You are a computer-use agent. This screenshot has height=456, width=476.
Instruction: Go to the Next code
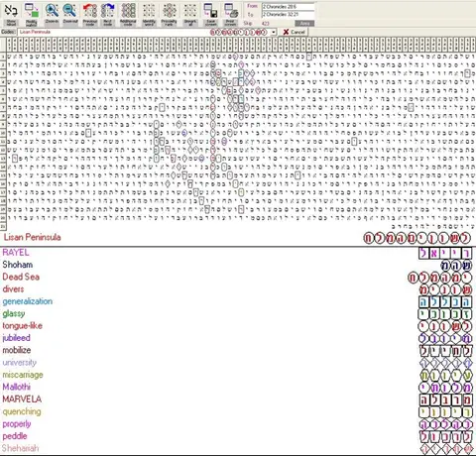coord(108,14)
